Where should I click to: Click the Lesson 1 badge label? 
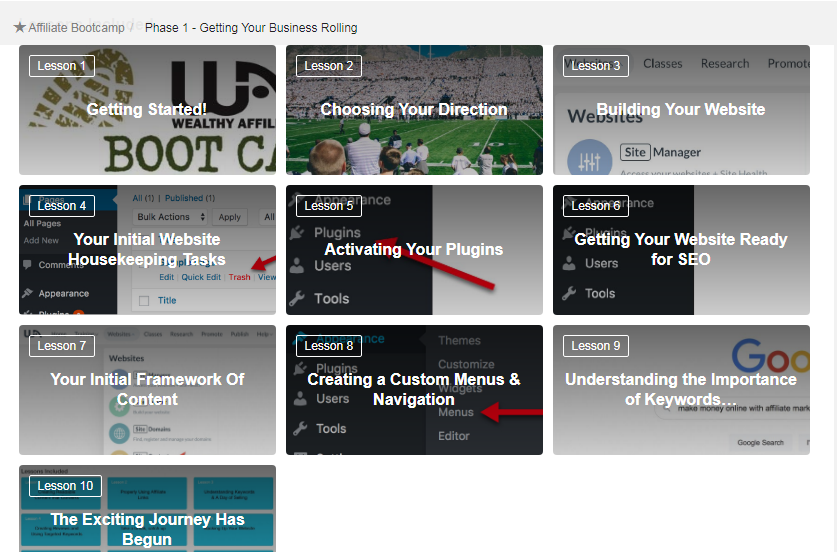point(62,66)
